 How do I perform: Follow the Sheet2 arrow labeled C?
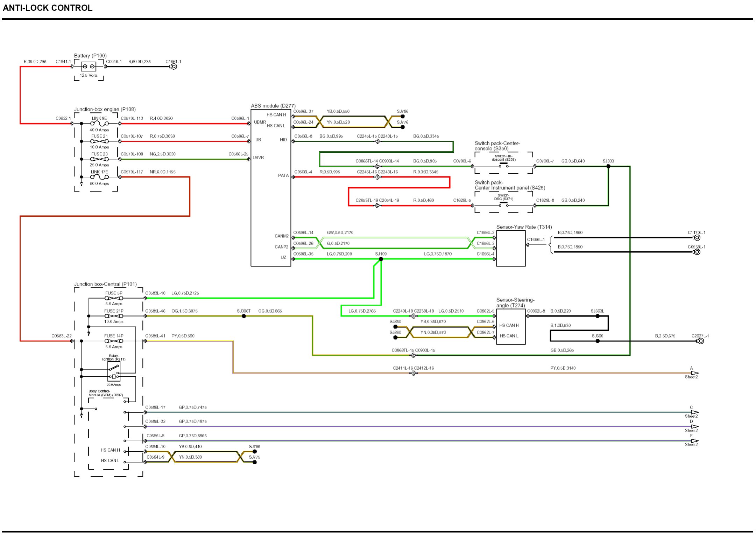coord(694,412)
